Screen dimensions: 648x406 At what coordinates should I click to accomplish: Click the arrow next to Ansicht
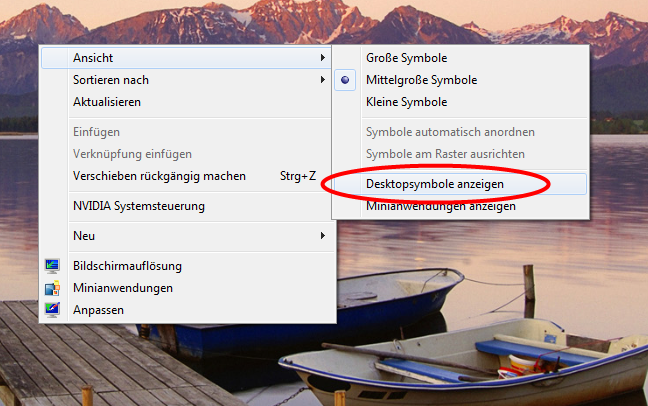pyautogui.click(x=323, y=58)
